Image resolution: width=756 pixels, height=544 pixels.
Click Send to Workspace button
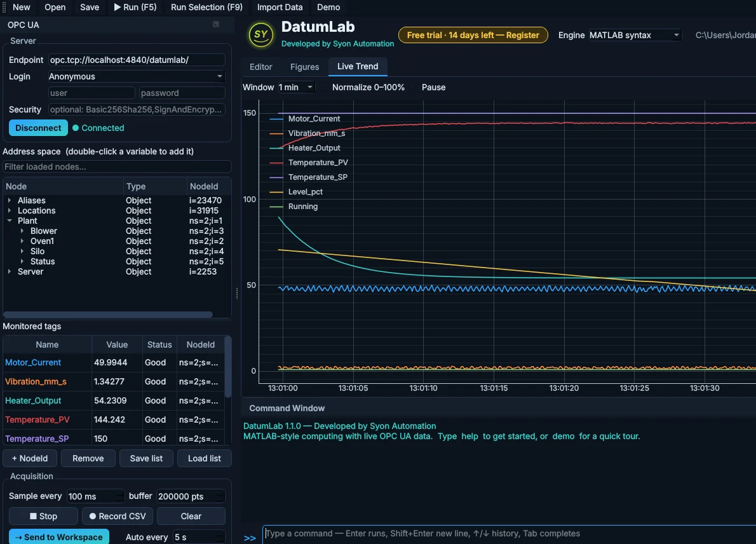point(59,537)
